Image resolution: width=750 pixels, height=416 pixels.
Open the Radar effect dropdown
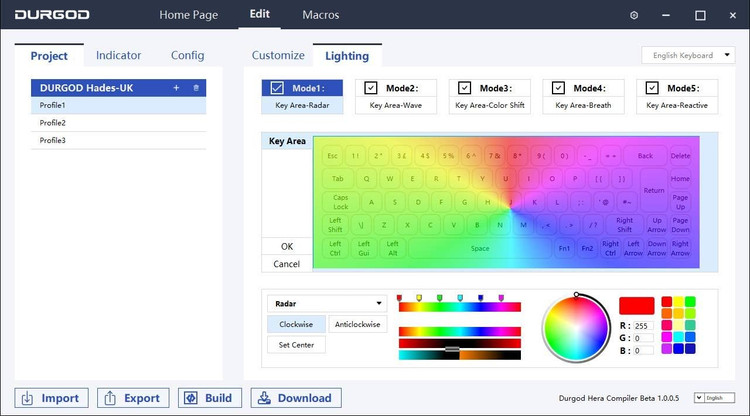click(326, 303)
